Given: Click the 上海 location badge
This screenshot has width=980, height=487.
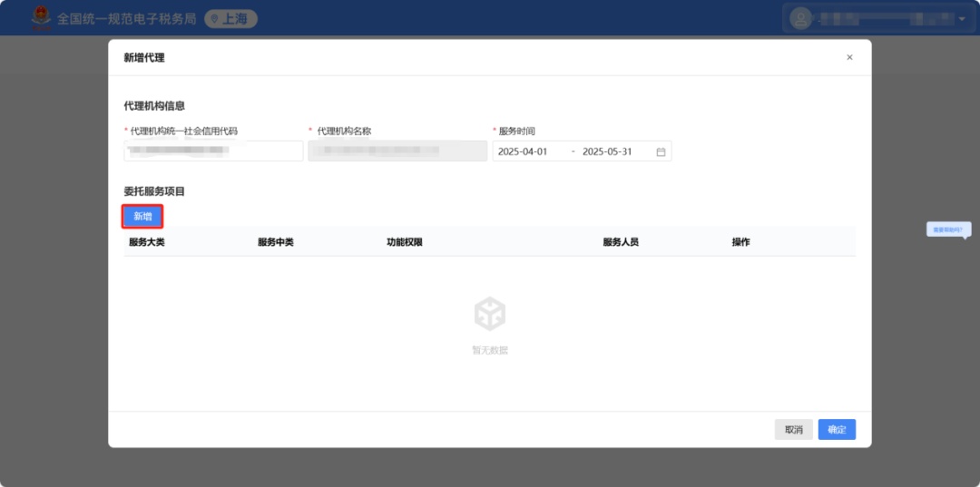Looking at the screenshot, I should 230,19.
